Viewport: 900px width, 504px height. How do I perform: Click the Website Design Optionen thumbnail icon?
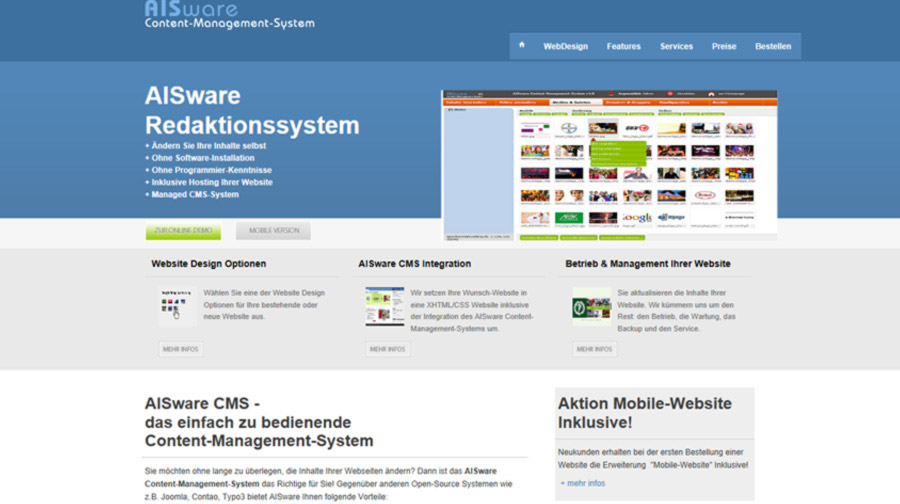tap(177, 307)
